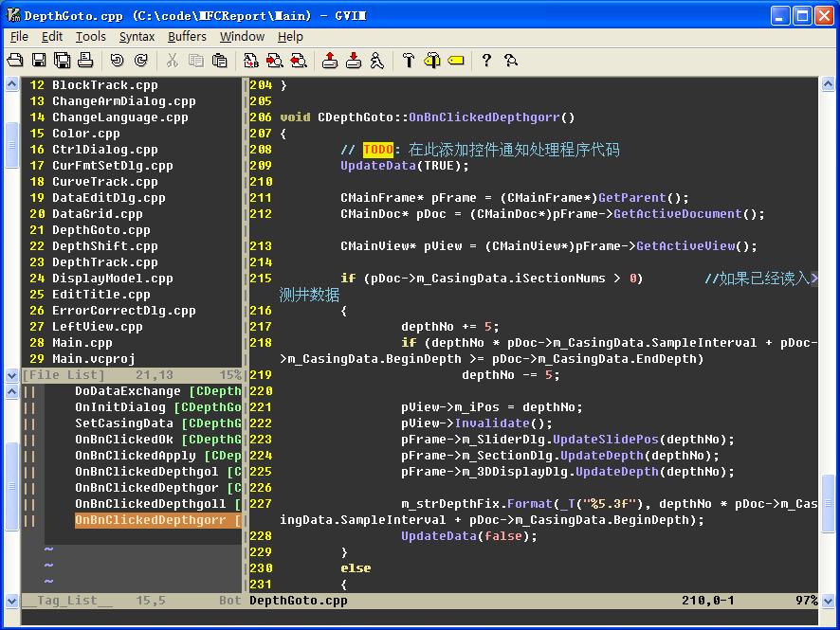Select Main.vcproj in the file list
This screenshot has width=840, height=630.
coord(93,359)
